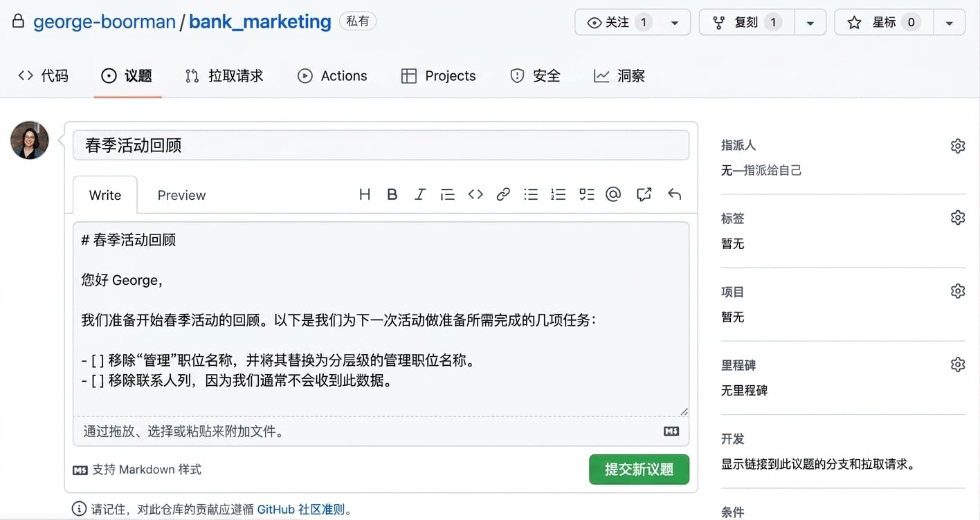Insert task list icon
Viewport: 980px width, 520px height.
coord(587,195)
